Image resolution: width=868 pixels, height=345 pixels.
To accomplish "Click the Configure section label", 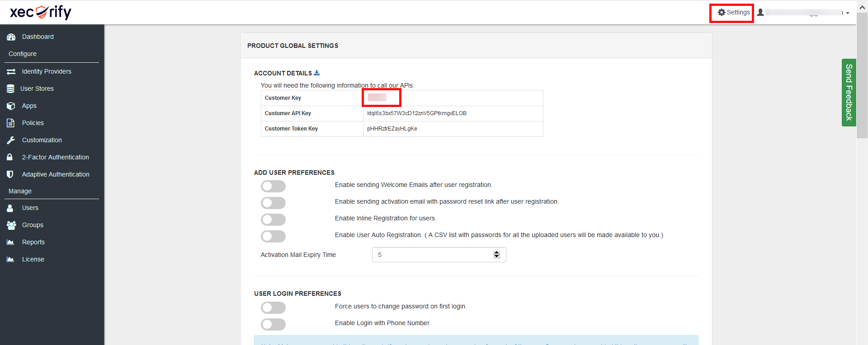I will (x=23, y=54).
